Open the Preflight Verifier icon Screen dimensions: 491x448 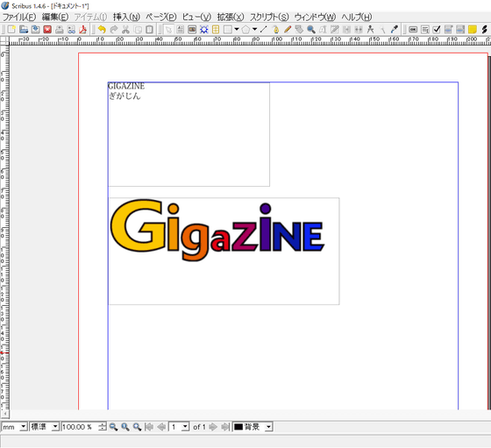point(71,30)
